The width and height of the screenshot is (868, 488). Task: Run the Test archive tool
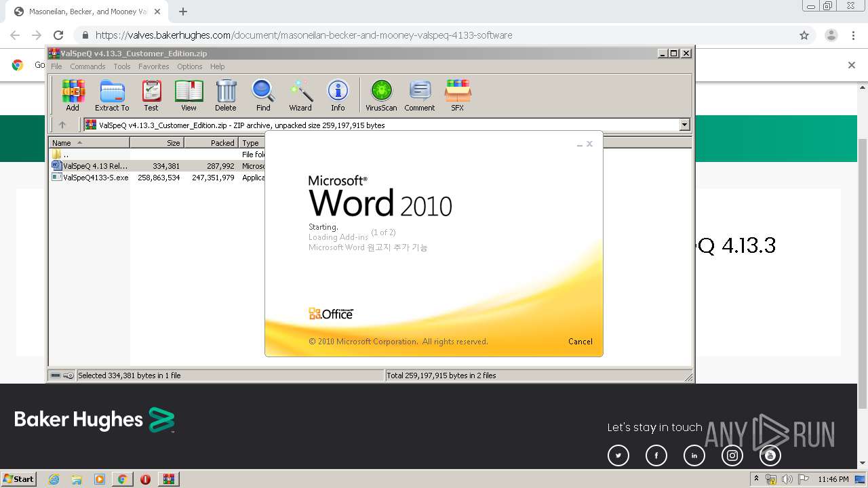[151, 95]
